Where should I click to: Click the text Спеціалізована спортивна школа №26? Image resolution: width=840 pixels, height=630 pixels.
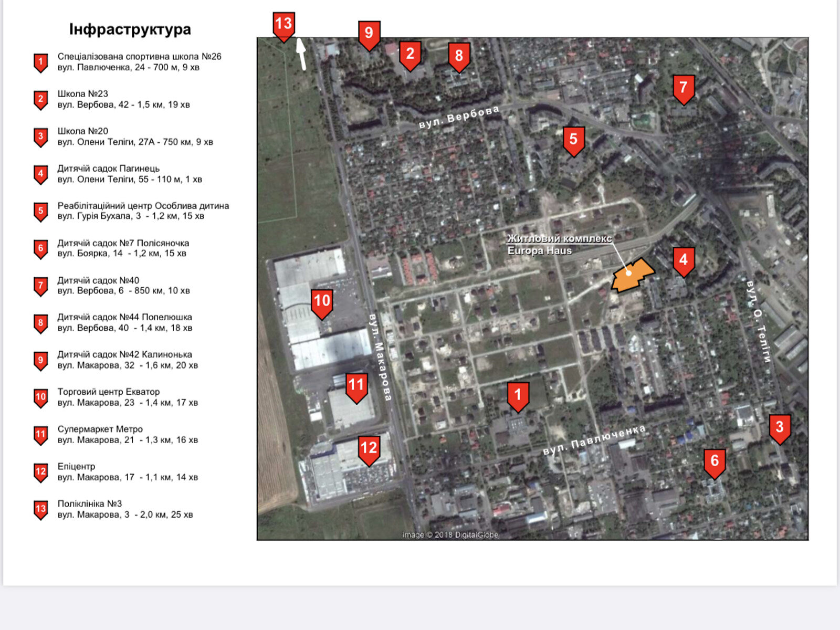pos(140,57)
